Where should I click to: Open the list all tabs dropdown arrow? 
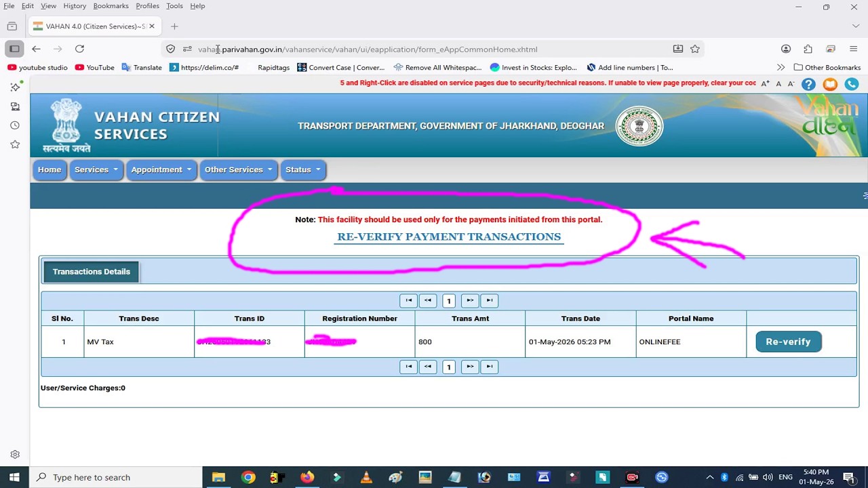coord(855,26)
